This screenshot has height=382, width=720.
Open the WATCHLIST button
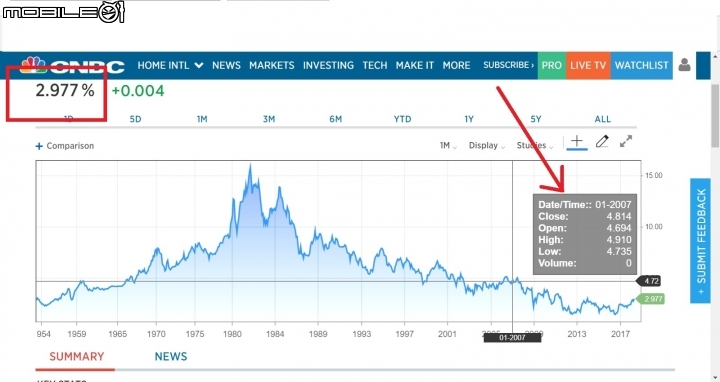[641, 65]
